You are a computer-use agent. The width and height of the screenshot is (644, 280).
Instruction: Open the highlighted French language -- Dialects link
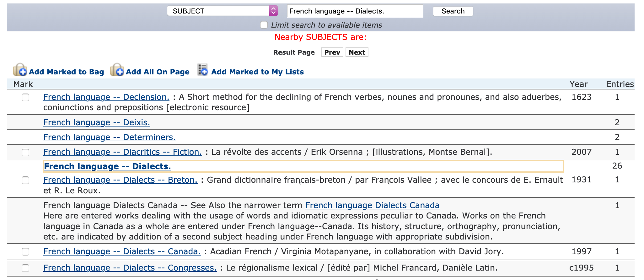pos(107,166)
